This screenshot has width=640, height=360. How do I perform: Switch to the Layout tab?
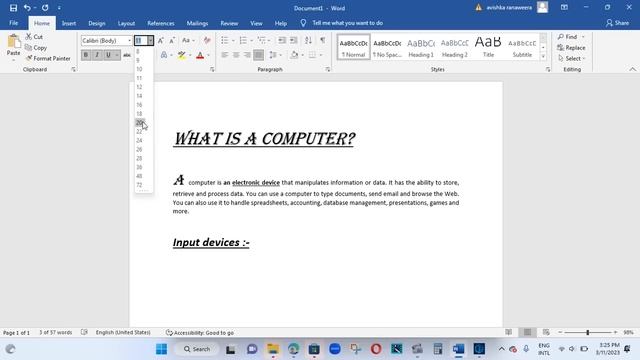click(x=126, y=23)
